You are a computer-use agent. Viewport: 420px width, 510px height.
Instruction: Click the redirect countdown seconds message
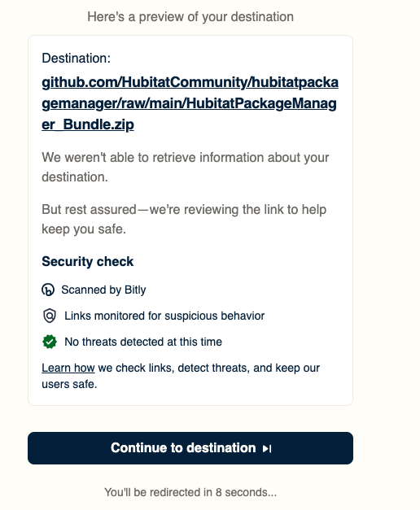tap(190, 492)
